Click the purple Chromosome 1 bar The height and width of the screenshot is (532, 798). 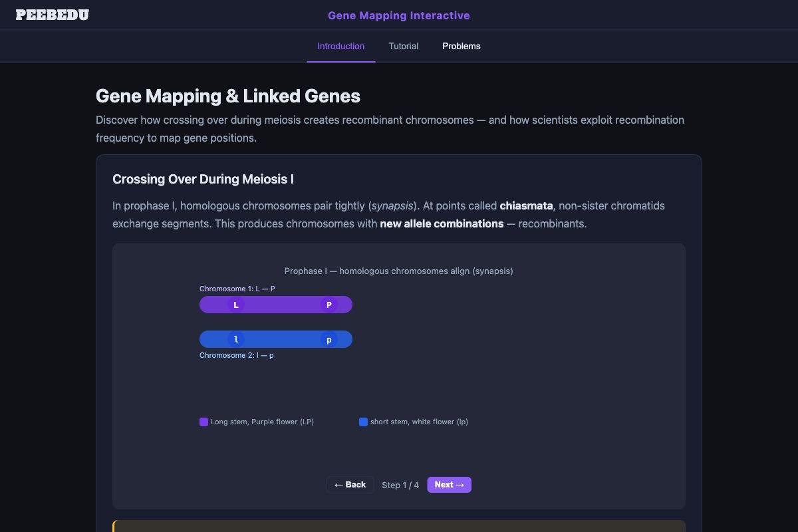[283, 305]
